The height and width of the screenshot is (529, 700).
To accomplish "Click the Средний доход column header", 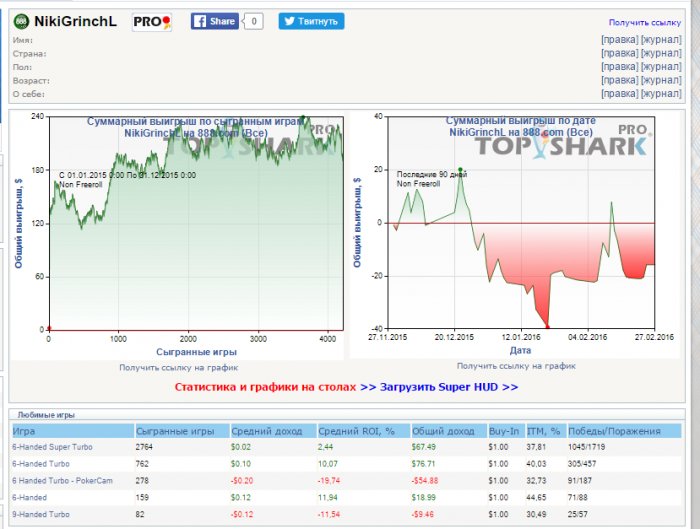I will pos(273,431).
